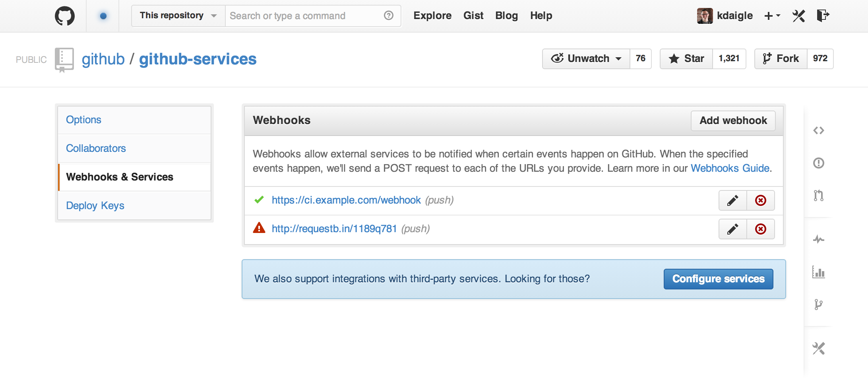Click the sign out icon in header

click(822, 16)
